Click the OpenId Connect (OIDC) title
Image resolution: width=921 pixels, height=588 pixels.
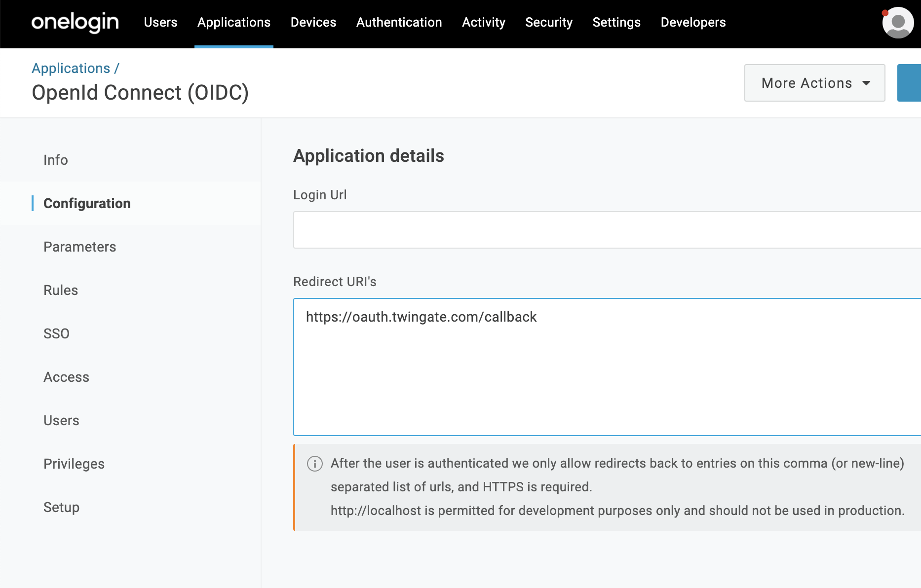coord(140,93)
